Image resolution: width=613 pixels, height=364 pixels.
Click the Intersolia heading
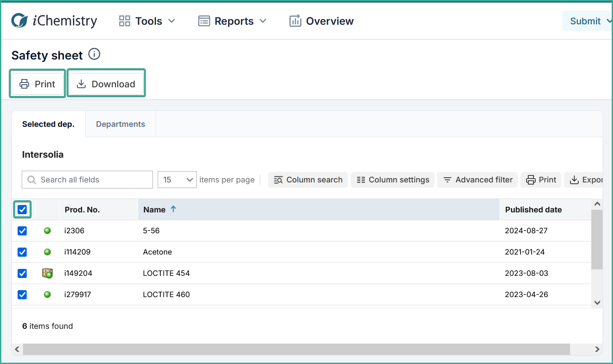[43, 155]
